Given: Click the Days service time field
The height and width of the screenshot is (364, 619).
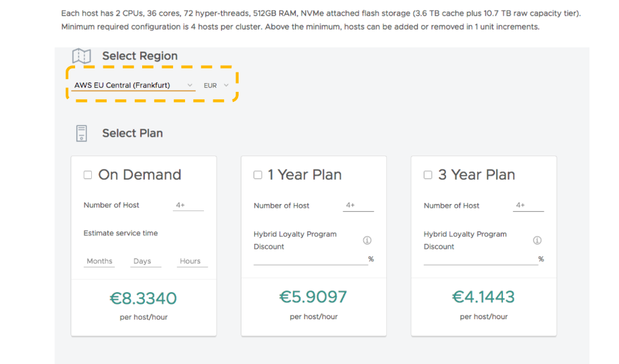Looking at the screenshot, I should pos(146,261).
